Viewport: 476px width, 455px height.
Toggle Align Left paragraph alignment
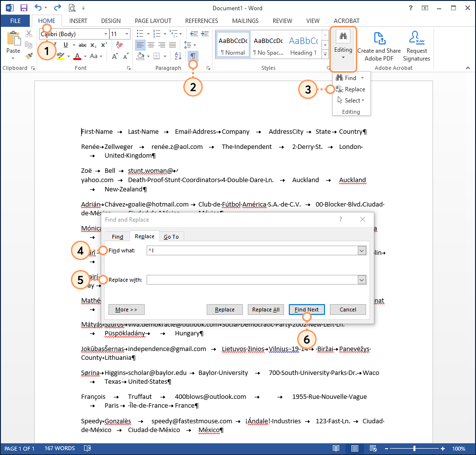140,45
